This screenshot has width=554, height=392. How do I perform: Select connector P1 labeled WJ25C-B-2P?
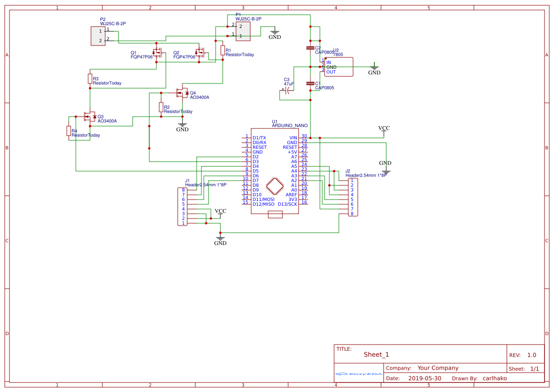coord(242,32)
